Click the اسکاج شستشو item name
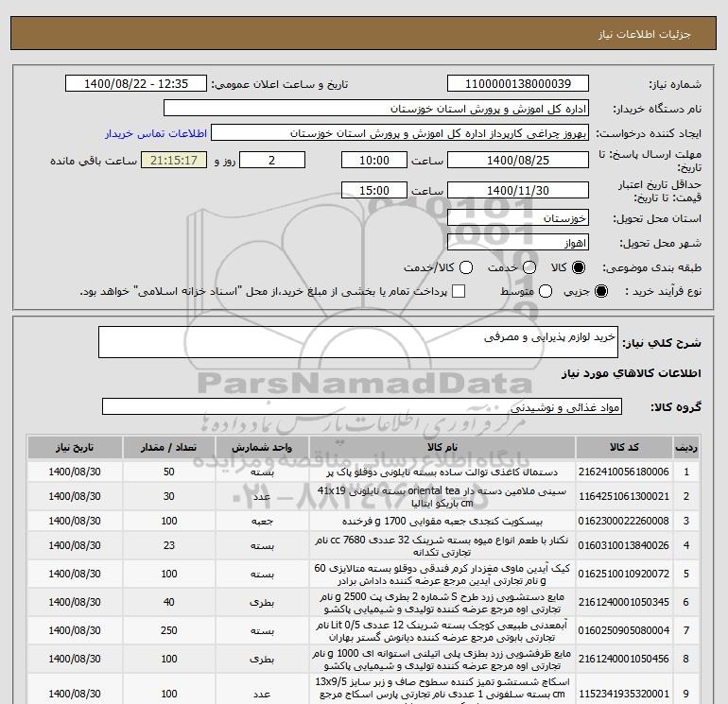Screen dimensions: 728x704 pyautogui.click(x=442, y=691)
